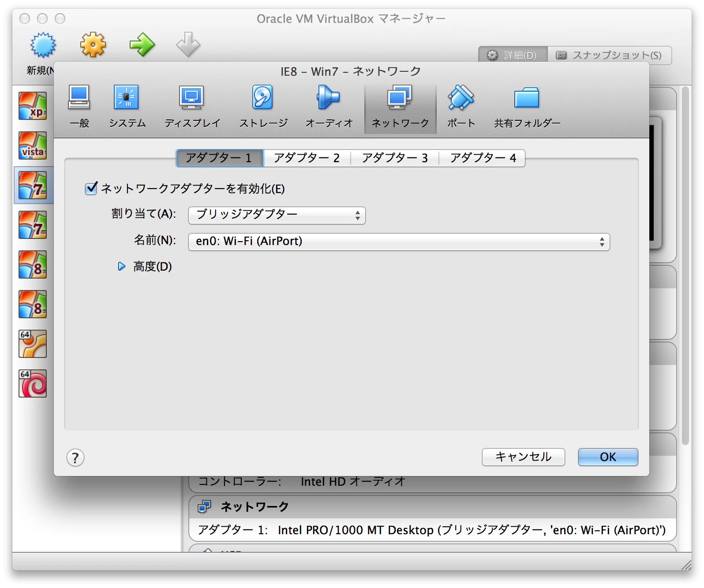The height and width of the screenshot is (588, 704).
Task: Click the スナップショット(S) button
Action: pyautogui.click(x=610, y=56)
